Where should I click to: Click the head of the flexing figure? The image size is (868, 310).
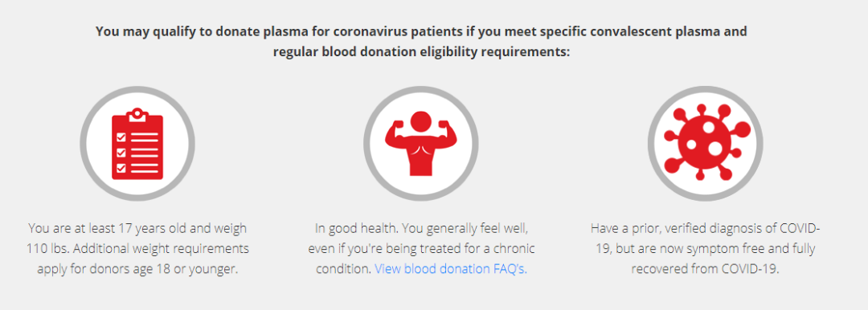click(420, 121)
